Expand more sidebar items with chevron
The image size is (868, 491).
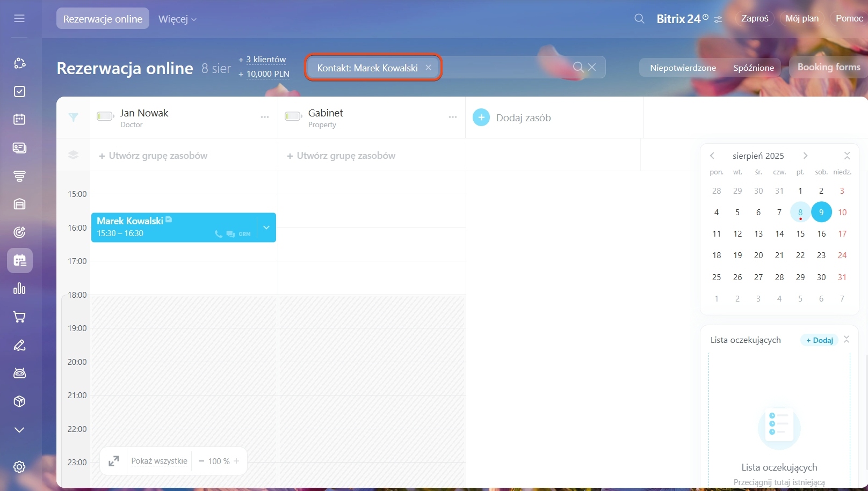pyautogui.click(x=19, y=430)
